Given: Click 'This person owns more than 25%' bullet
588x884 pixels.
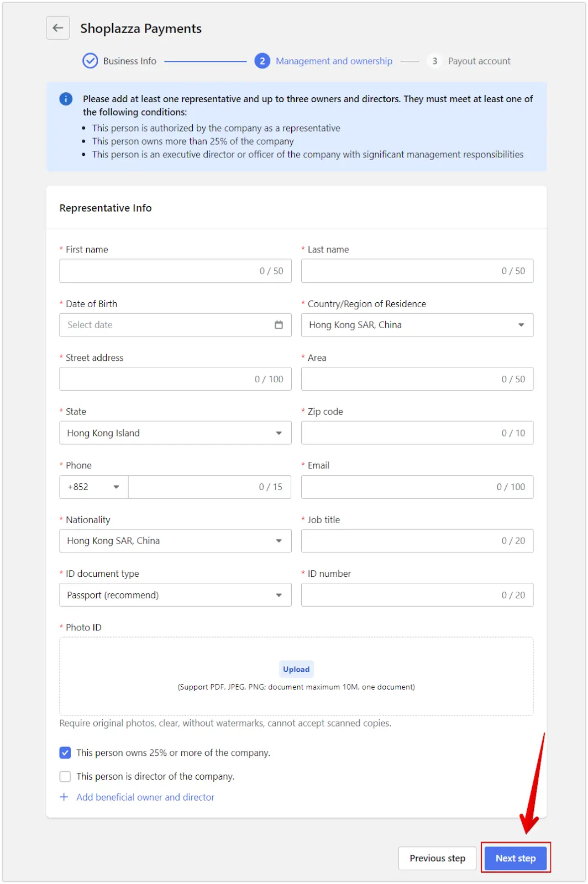Looking at the screenshot, I should (193, 141).
